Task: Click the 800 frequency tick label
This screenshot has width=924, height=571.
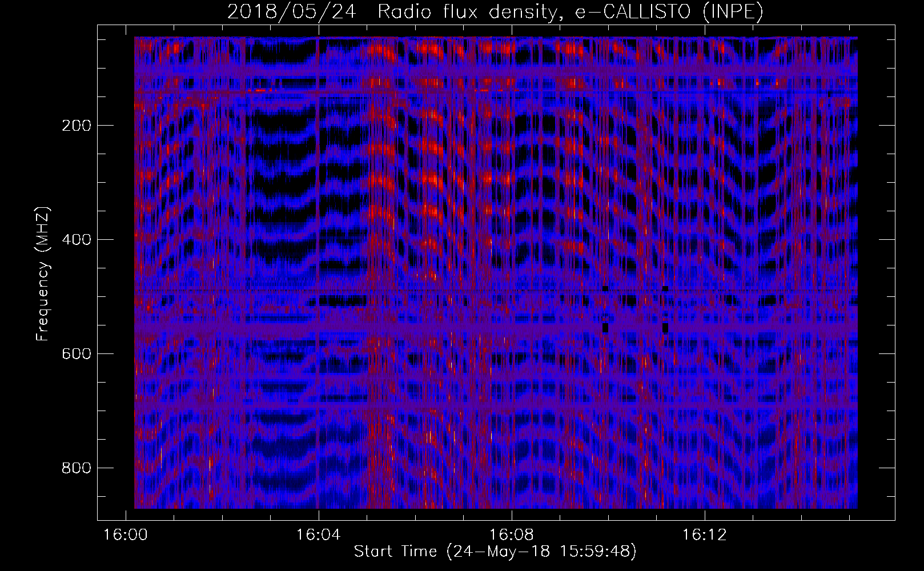Action: click(x=76, y=468)
